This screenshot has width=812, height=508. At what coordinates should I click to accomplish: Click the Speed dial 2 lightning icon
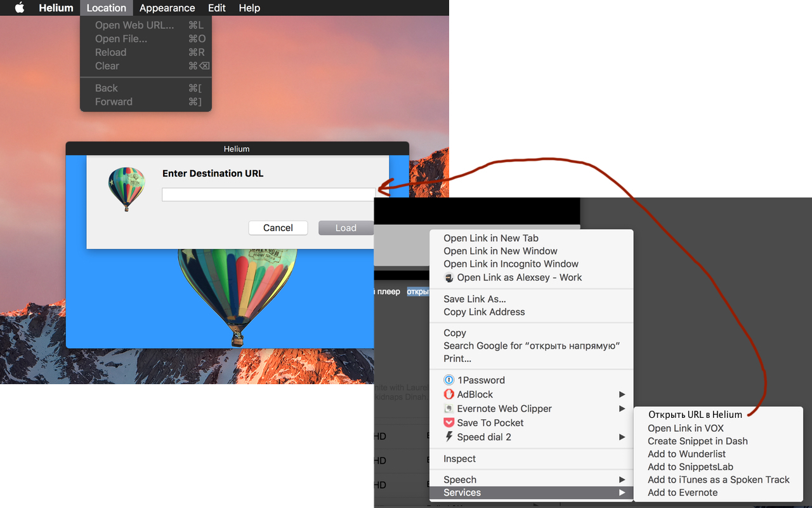coord(449,436)
